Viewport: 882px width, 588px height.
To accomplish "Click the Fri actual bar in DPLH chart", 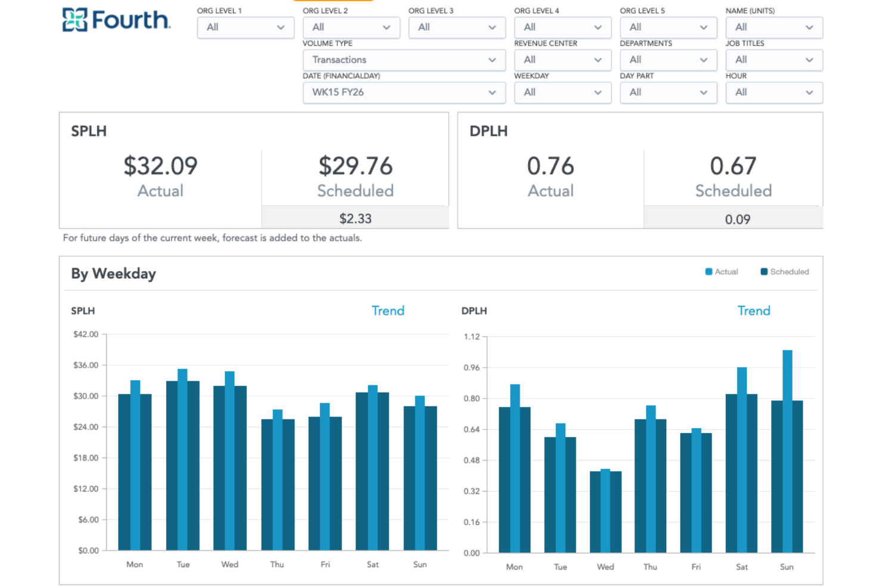I will pyautogui.click(x=696, y=490).
